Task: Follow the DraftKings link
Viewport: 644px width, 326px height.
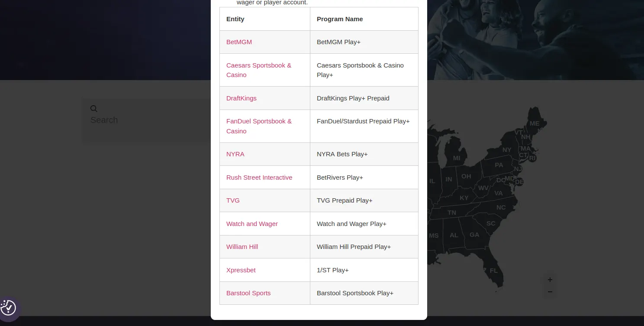Action: [241, 98]
